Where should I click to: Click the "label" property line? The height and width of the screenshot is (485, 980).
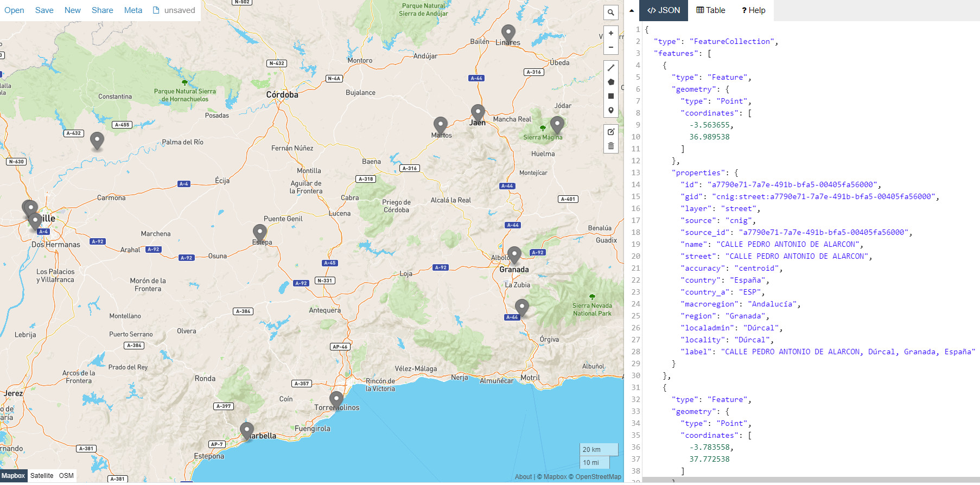828,352
